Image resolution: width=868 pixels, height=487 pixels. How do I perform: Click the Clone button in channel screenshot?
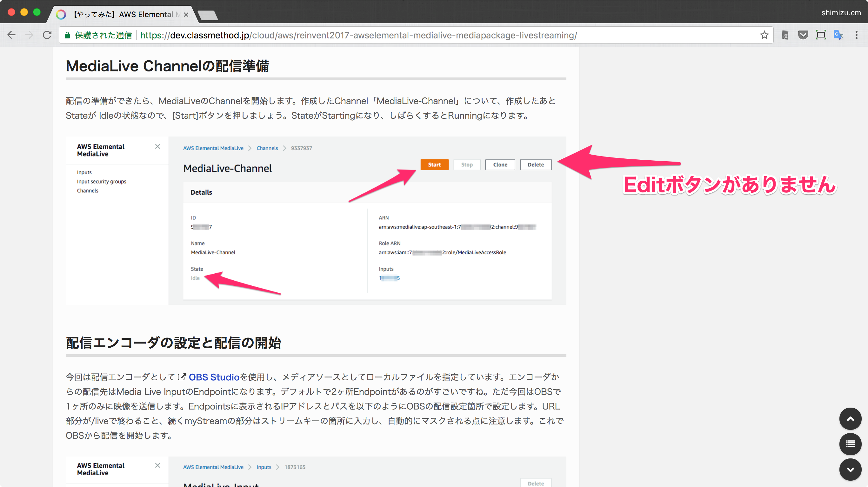(500, 164)
